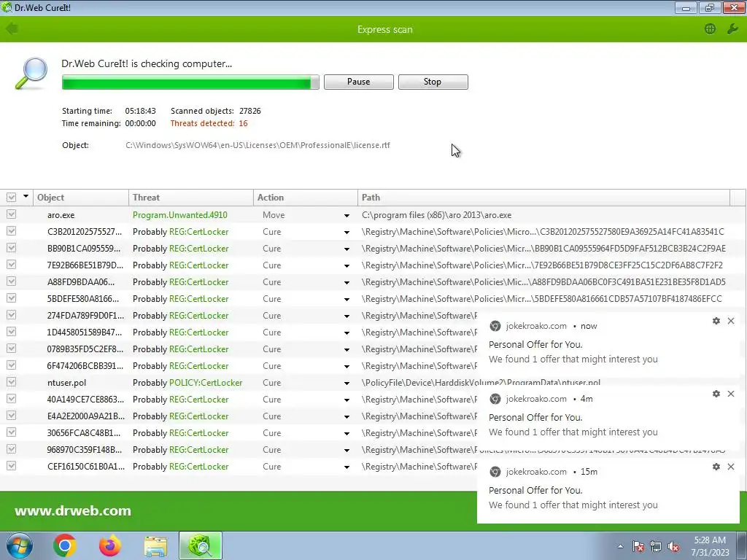Sort by the Action column header

coord(306,197)
